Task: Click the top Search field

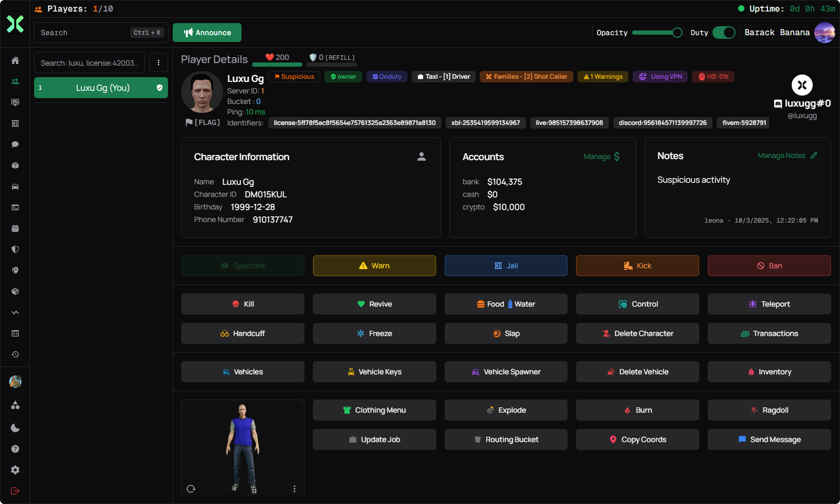Action: [x=101, y=33]
